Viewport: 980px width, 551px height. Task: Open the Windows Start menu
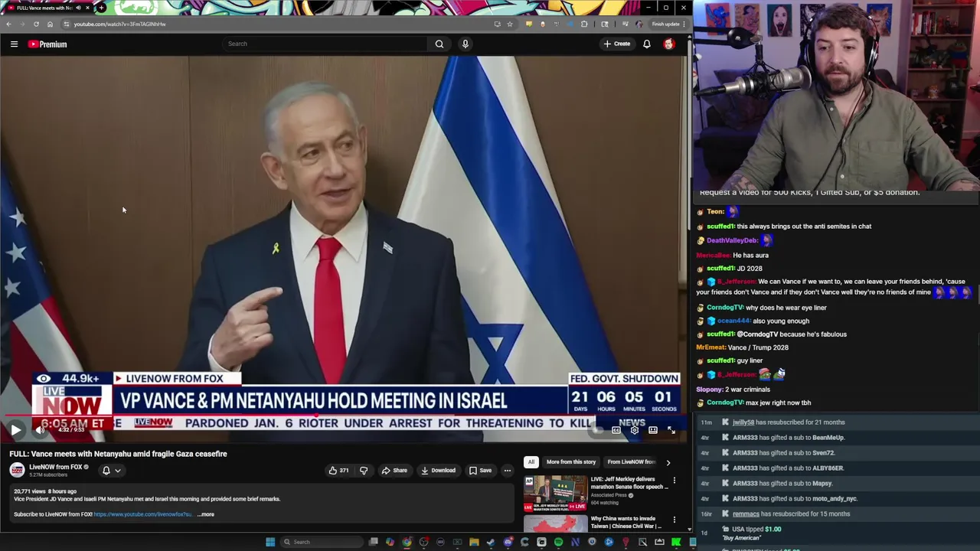[x=270, y=542]
